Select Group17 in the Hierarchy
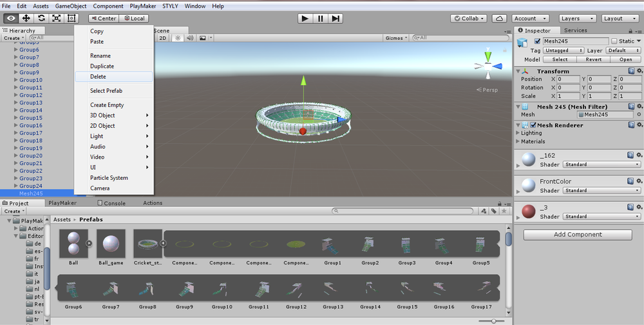644x325 pixels. [x=31, y=133]
